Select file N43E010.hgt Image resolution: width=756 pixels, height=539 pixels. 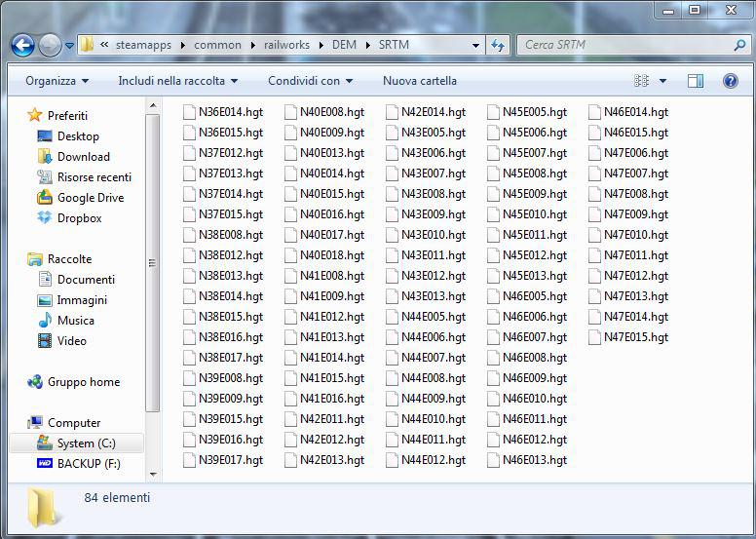point(426,235)
